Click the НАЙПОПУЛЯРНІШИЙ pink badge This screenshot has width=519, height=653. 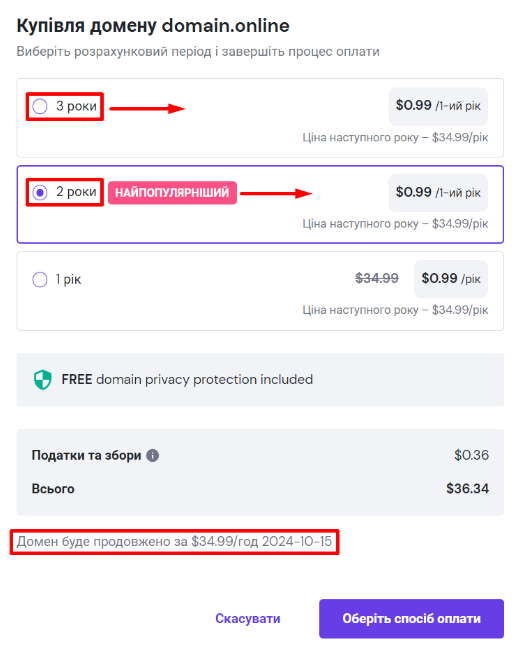pos(172,192)
